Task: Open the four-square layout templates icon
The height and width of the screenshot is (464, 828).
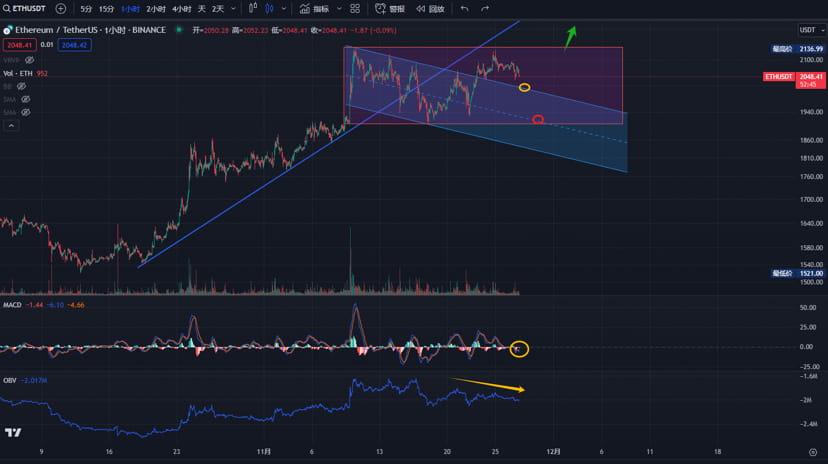Action: point(355,8)
